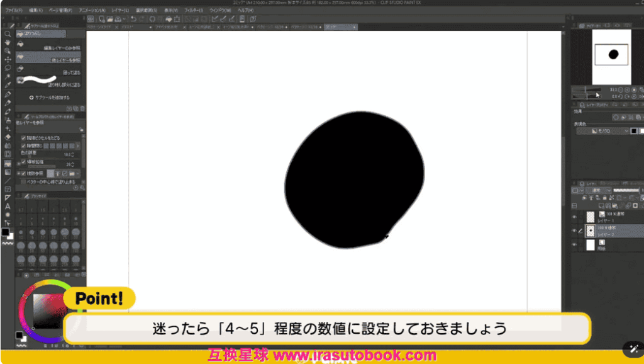Select the Magnifier zoom tool
The width and height of the screenshot is (644, 364).
8,34
